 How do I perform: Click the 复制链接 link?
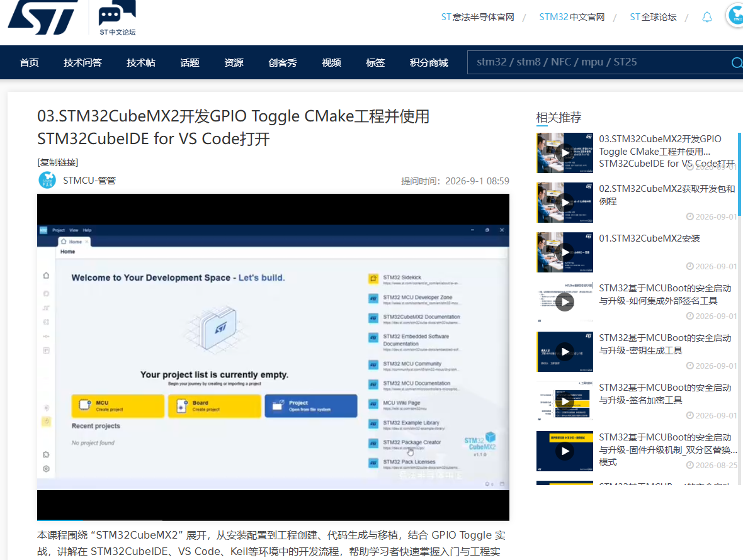point(58,162)
